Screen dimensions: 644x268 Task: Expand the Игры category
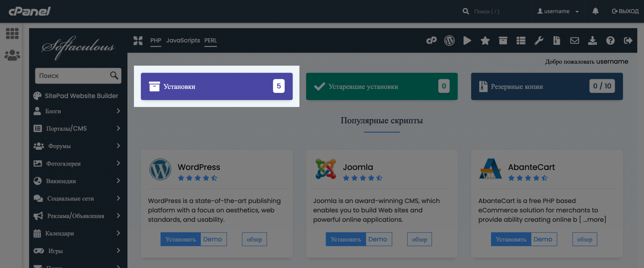click(77, 251)
